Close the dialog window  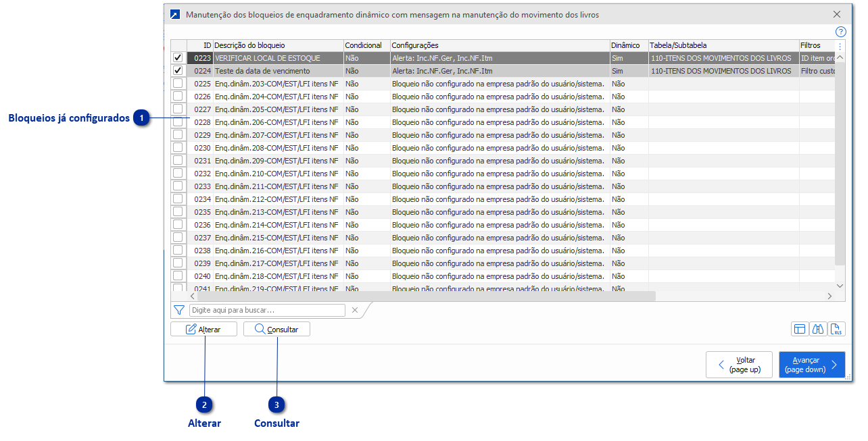pos(837,14)
